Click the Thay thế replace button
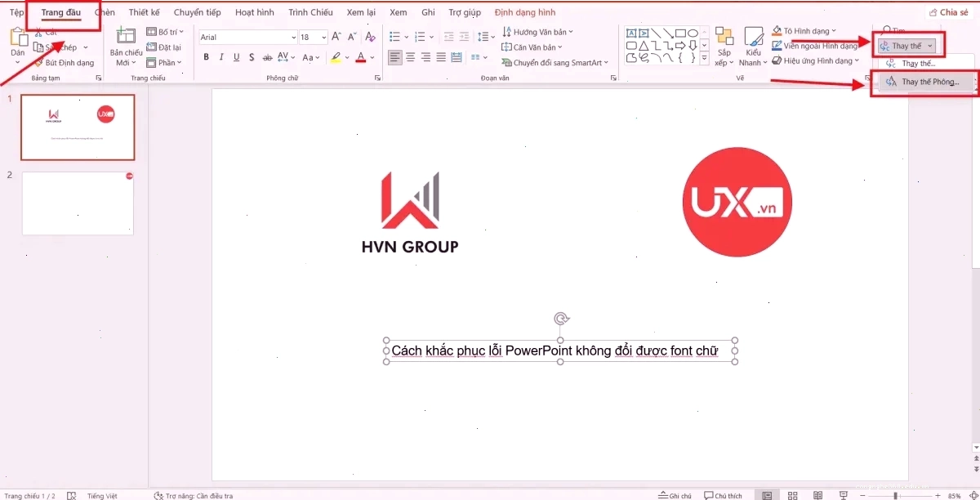This screenshot has width=980, height=500. (907, 46)
